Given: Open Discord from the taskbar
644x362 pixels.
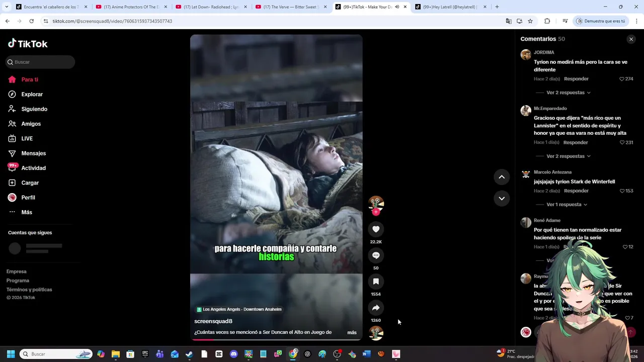Looking at the screenshot, I should coord(233,354).
